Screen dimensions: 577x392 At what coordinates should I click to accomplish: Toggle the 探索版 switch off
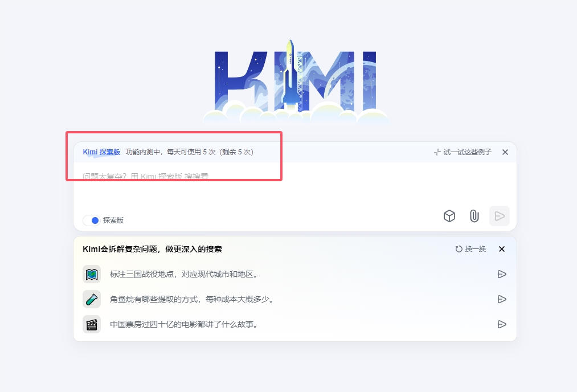click(x=92, y=220)
